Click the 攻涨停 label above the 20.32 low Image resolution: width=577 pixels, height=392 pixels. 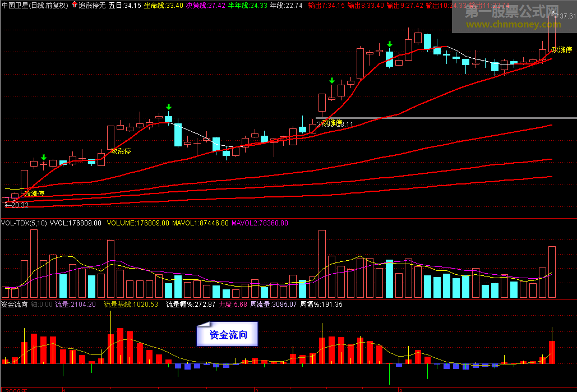point(35,193)
